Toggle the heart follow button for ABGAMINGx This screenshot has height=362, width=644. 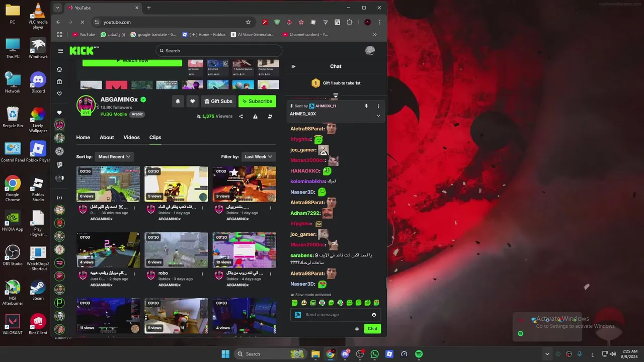point(192,101)
